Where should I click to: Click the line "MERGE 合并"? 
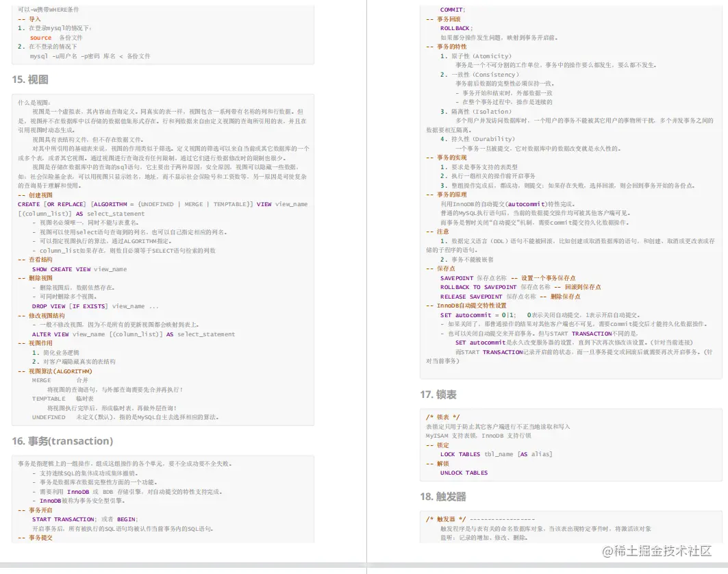point(60,380)
